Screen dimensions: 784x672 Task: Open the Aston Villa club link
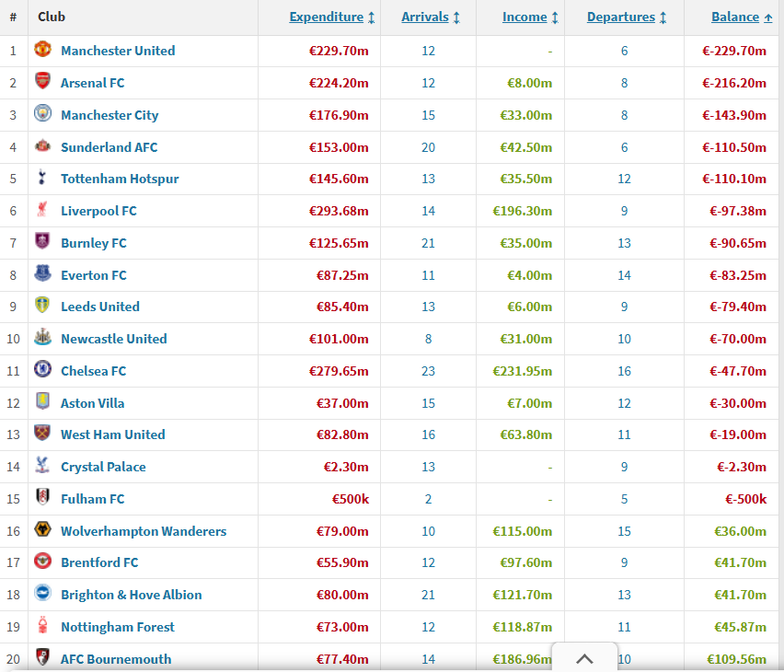click(93, 403)
